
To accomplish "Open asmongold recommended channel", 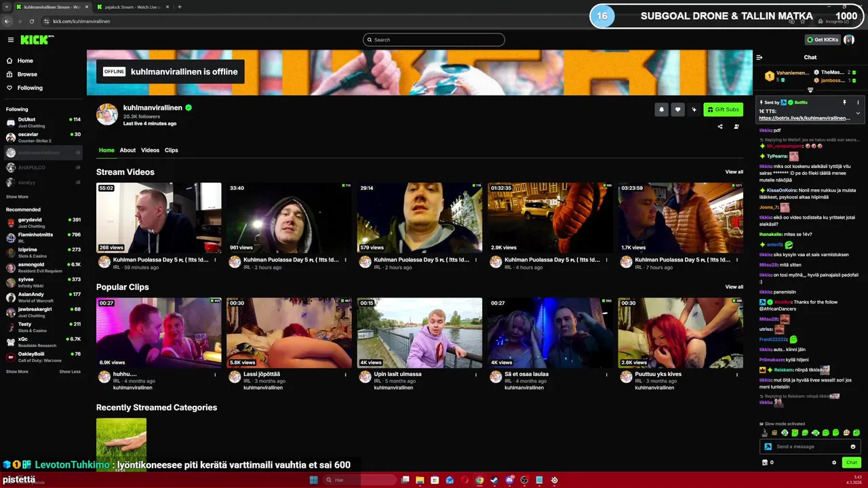I will click(43, 267).
